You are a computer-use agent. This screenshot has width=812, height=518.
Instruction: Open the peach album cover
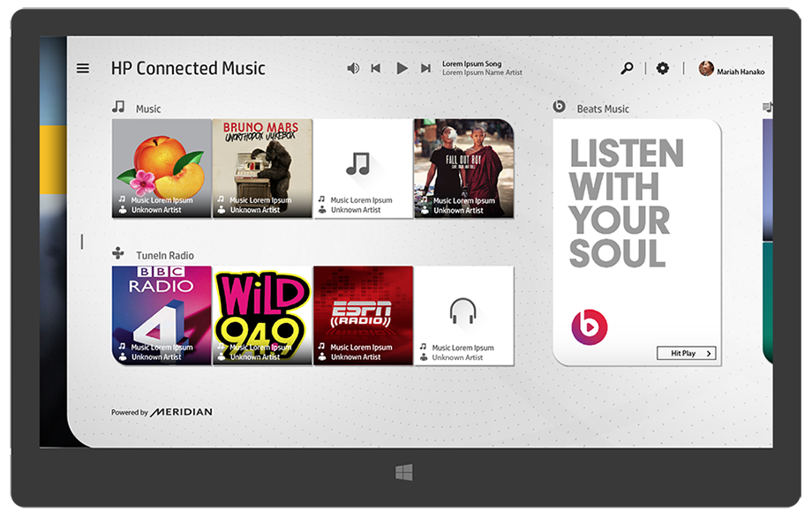tap(162, 169)
